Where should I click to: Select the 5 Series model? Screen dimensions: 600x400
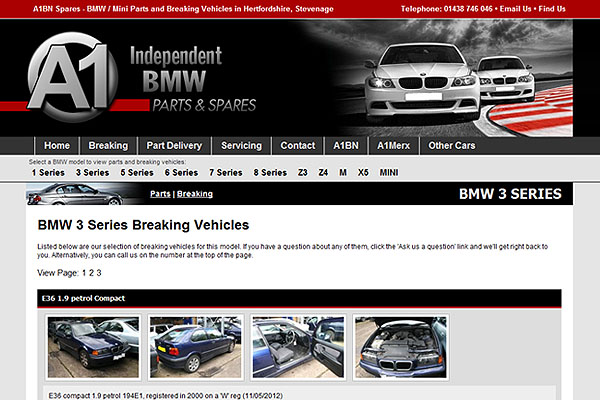pos(137,173)
